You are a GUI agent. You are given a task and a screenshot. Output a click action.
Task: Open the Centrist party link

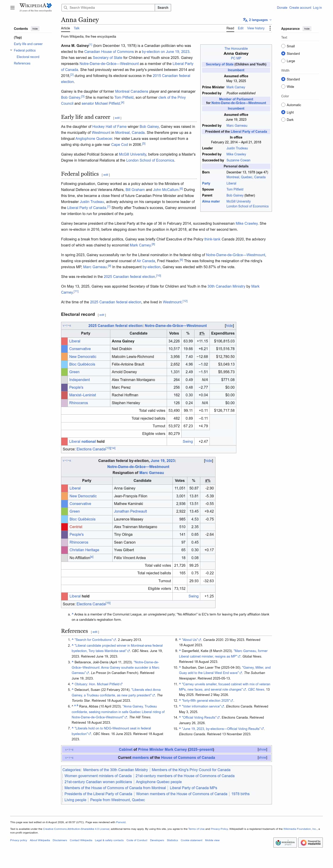(76, 527)
